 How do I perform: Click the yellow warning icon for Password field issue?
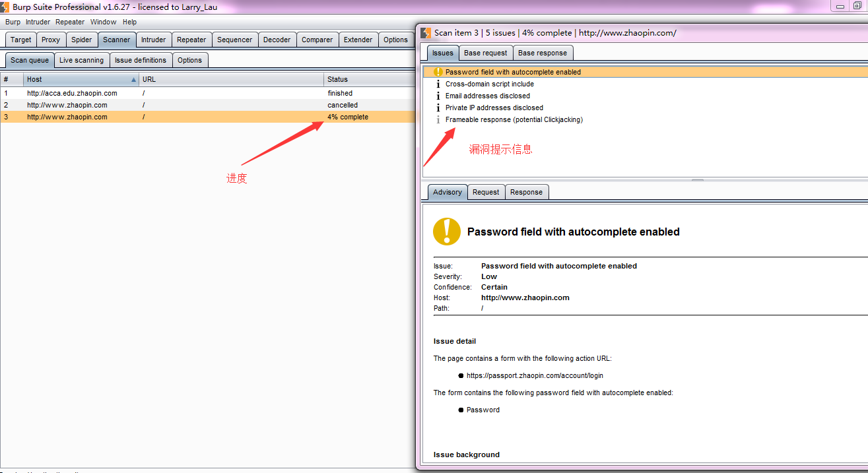click(438, 72)
